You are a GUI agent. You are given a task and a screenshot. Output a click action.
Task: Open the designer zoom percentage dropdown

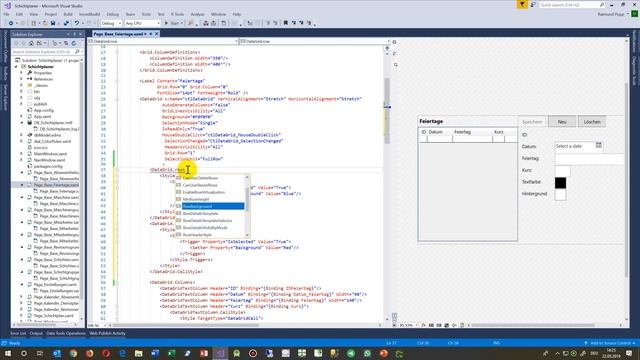click(416, 325)
